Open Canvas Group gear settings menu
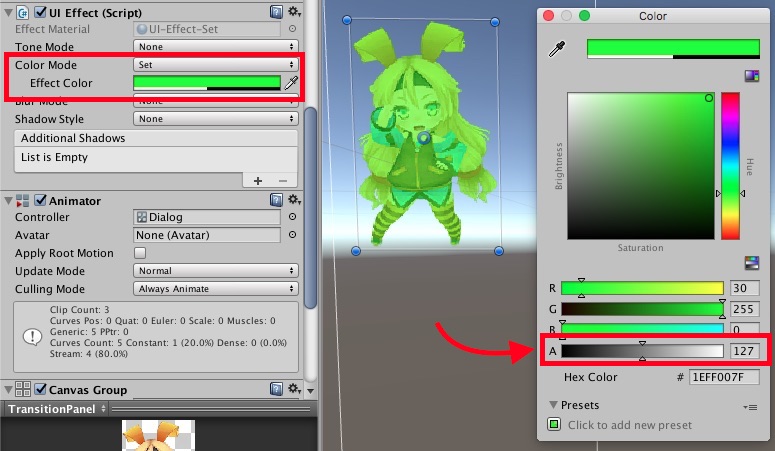The width and height of the screenshot is (775, 451). click(295, 389)
